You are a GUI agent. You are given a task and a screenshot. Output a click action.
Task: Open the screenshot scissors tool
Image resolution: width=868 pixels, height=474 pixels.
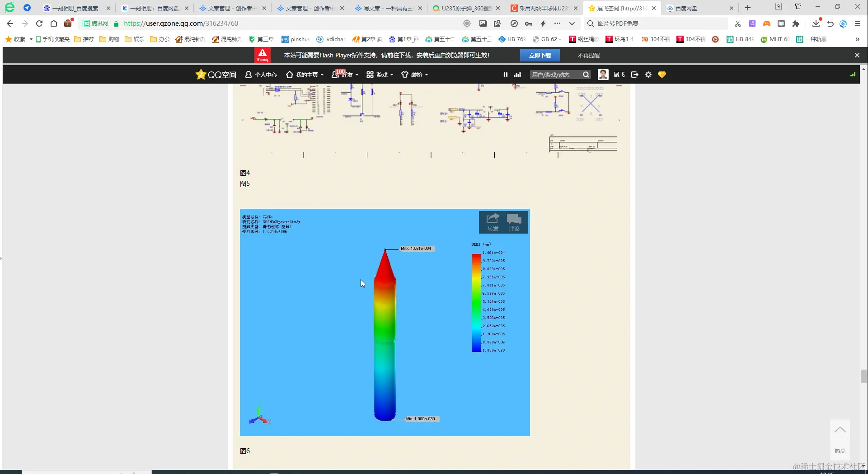tap(738, 23)
